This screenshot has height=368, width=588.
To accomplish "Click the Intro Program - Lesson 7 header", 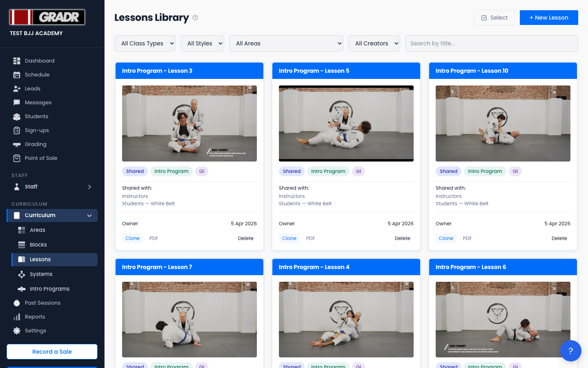I will point(189,267).
